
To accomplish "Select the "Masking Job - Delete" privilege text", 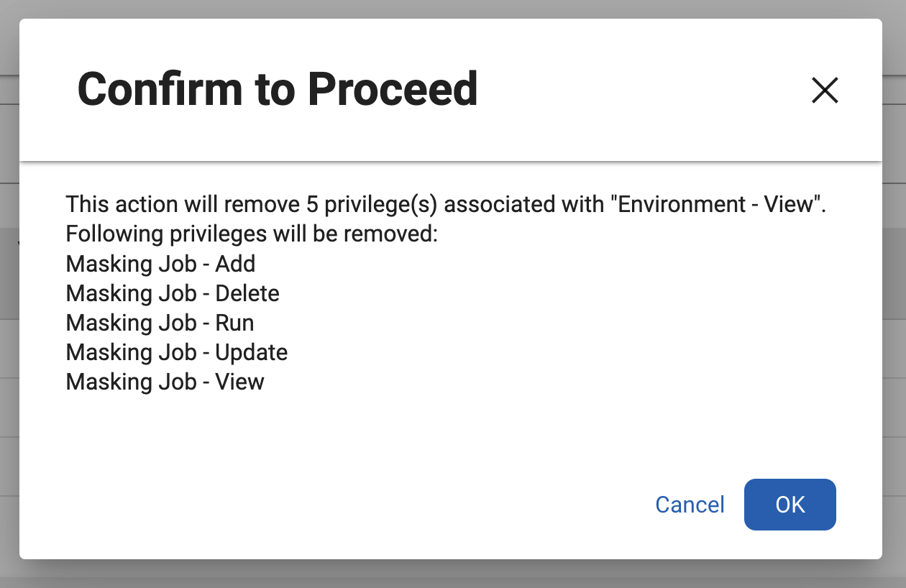I will 173,293.
